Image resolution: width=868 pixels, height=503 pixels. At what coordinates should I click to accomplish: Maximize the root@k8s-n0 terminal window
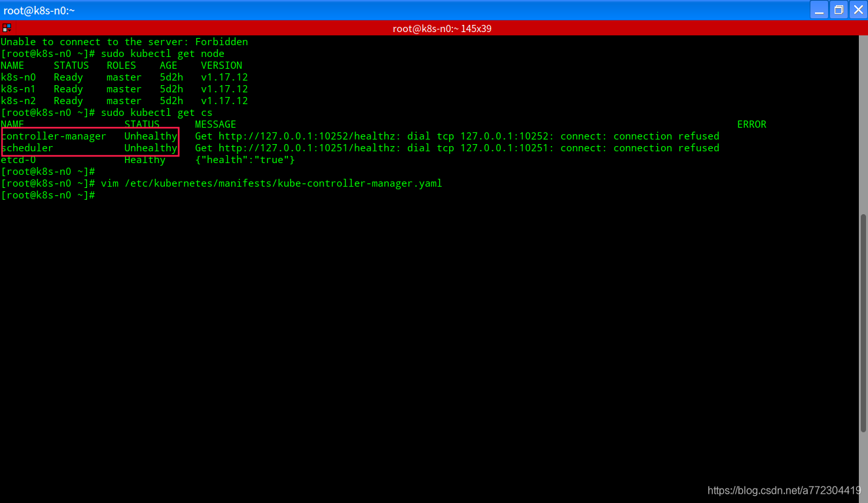point(839,10)
